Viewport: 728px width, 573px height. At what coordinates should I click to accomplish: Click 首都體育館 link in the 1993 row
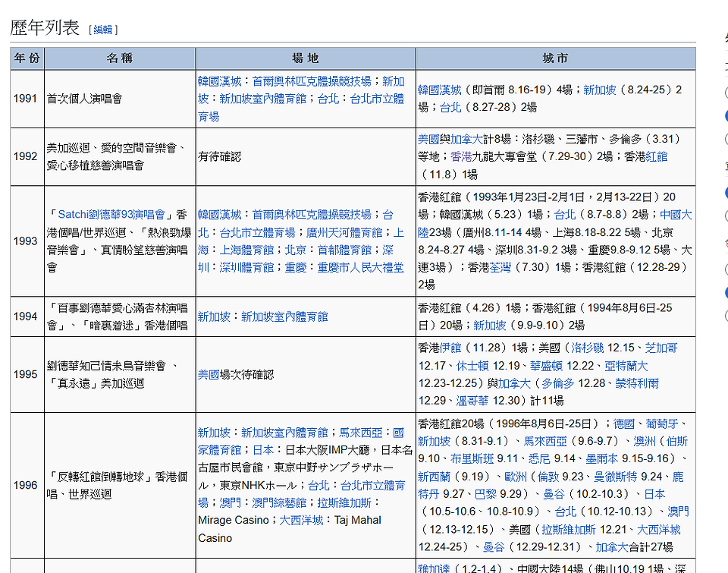coord(344,250)
